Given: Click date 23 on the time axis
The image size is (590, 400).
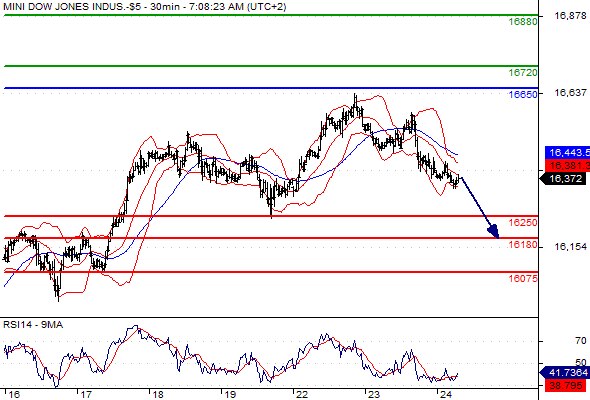Looking at the screenshot, I should click(374, 395).
